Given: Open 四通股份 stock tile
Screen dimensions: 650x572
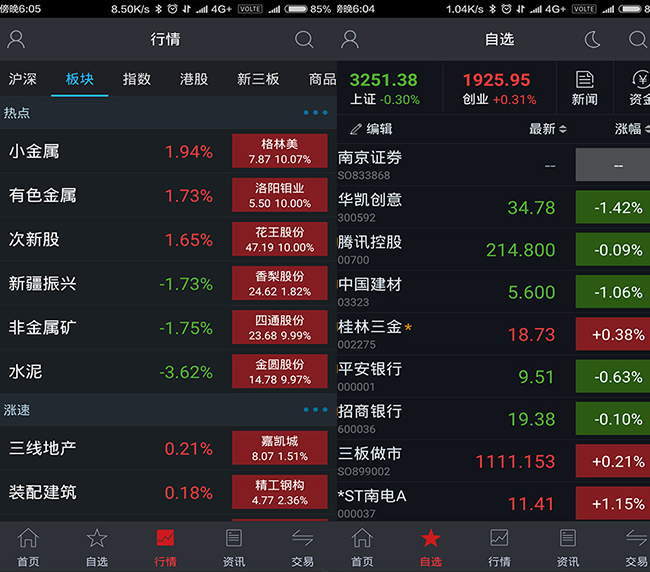Looking at the screenshot, I should click(x=280, y=327).
